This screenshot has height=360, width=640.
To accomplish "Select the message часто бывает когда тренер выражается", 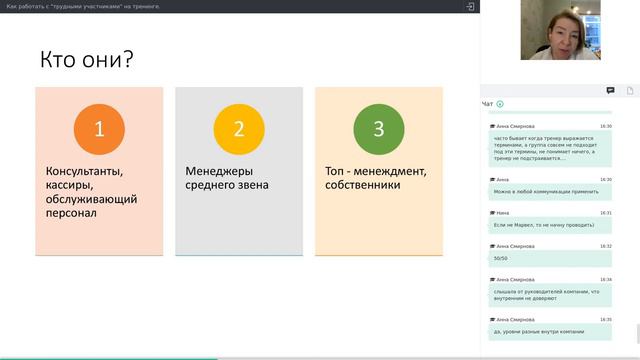I will point(550,148).
